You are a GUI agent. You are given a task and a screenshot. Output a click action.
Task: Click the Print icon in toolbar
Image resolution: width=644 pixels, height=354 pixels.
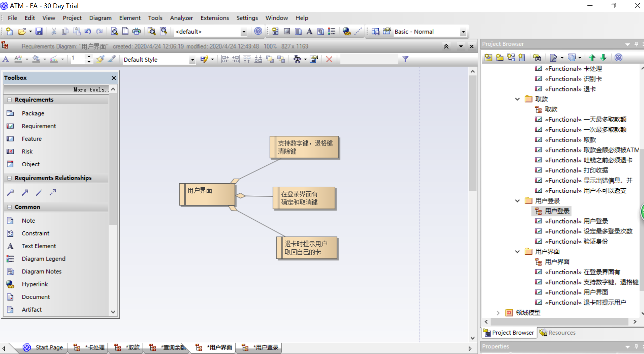coord(137,32)
